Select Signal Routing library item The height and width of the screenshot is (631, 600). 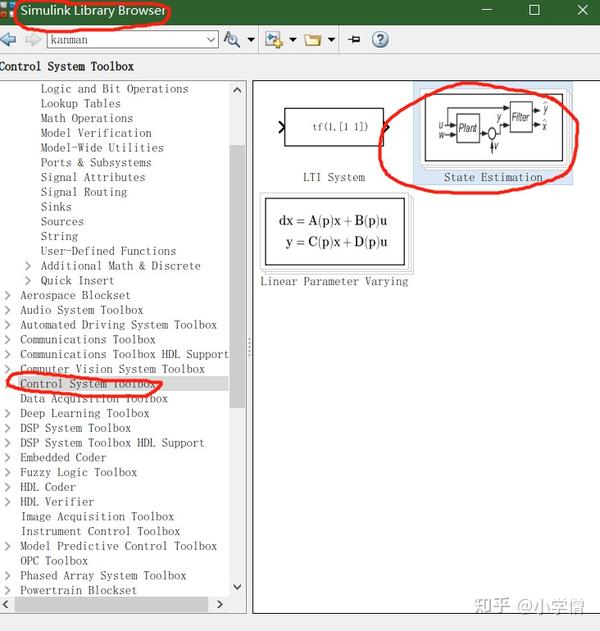click(x=84, y=192)
